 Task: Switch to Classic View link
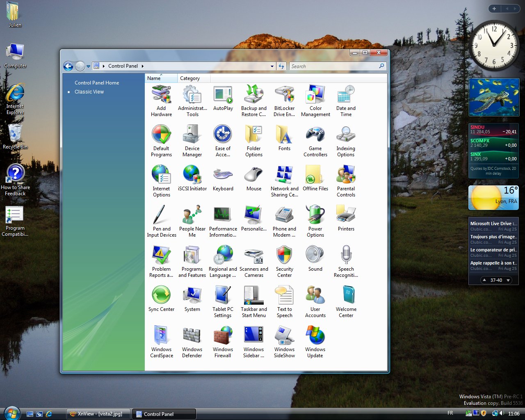(x=89, y=92)
